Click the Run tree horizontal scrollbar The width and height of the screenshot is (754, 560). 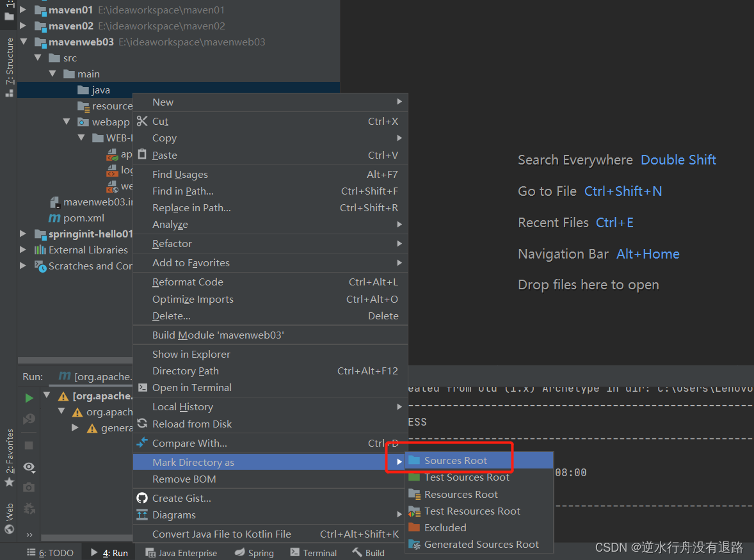[86, 538]
